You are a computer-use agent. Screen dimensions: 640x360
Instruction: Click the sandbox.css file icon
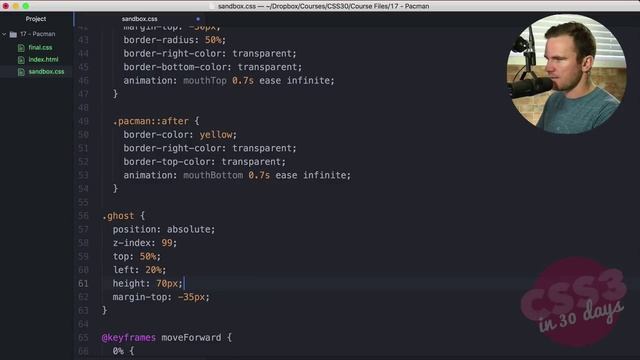pyautogui.click(x=21, y=72)
